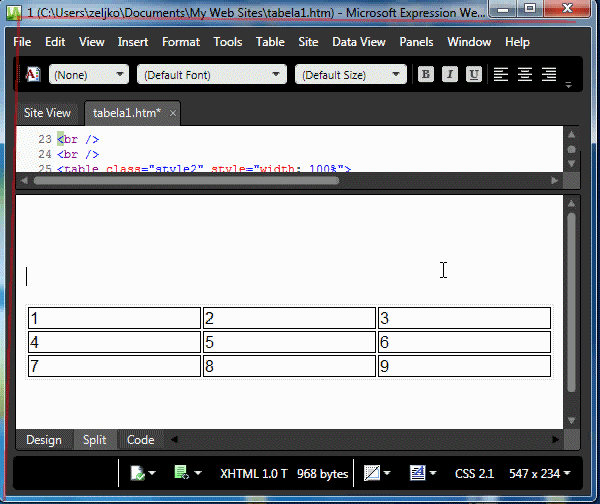This screenshot has height=504, width=600.
Task: Click the style application icon in the toolbar
Action: pos(32,75)
